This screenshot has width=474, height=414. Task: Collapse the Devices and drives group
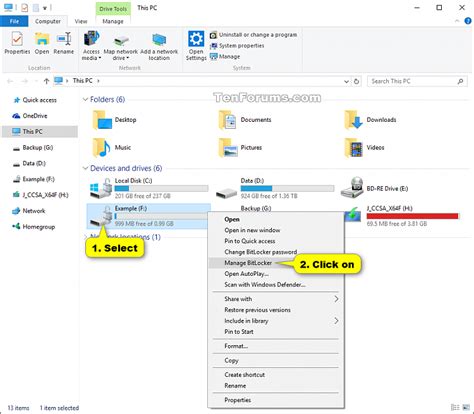pos(85,168)
